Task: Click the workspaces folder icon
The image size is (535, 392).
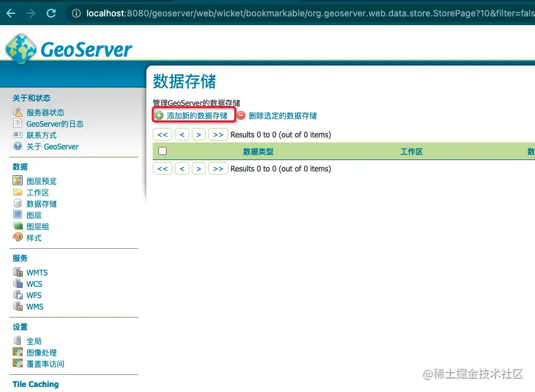Action: coord(18,192)
